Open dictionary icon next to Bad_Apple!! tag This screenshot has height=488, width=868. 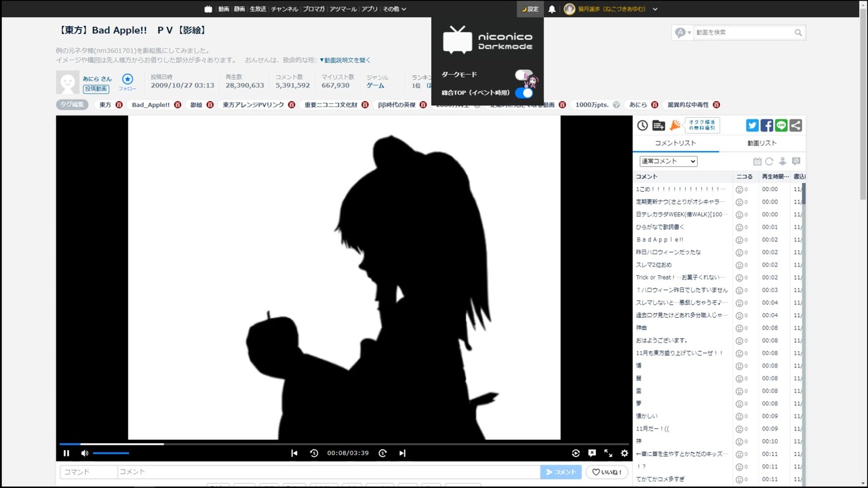click(178, 105)
